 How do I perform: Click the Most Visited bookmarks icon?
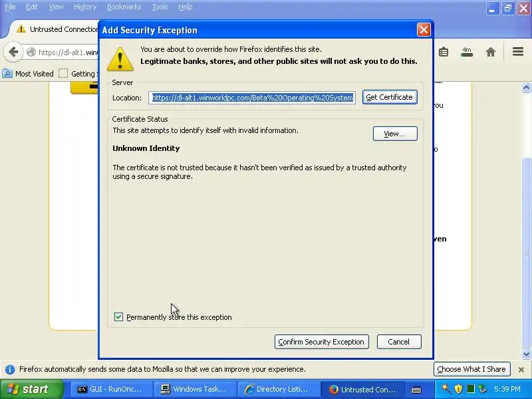point(7,73)
